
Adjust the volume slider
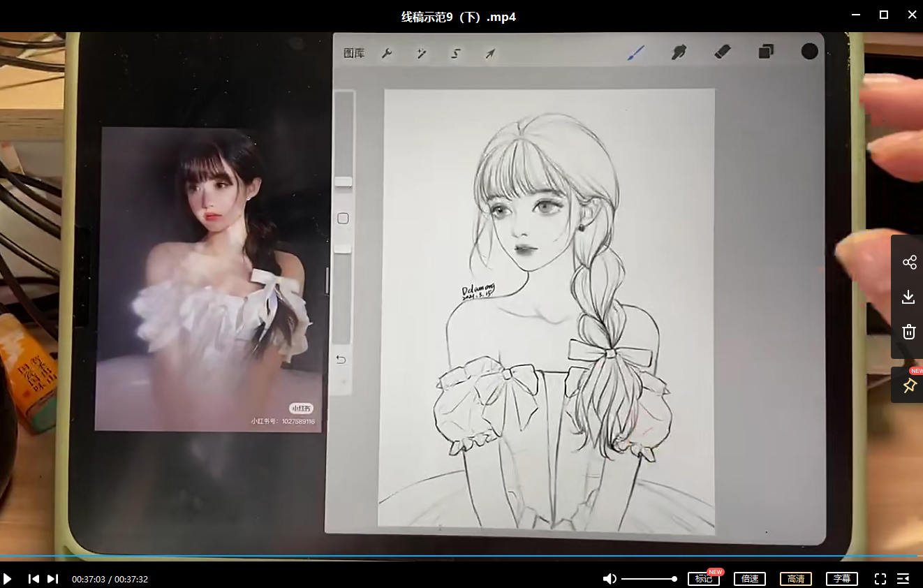pos(648,579)
